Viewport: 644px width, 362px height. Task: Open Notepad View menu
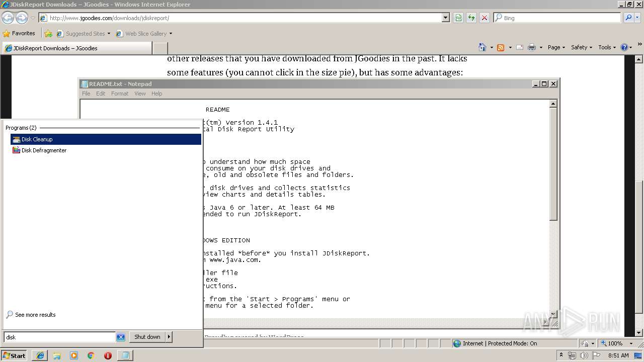[x=140, y=94]
